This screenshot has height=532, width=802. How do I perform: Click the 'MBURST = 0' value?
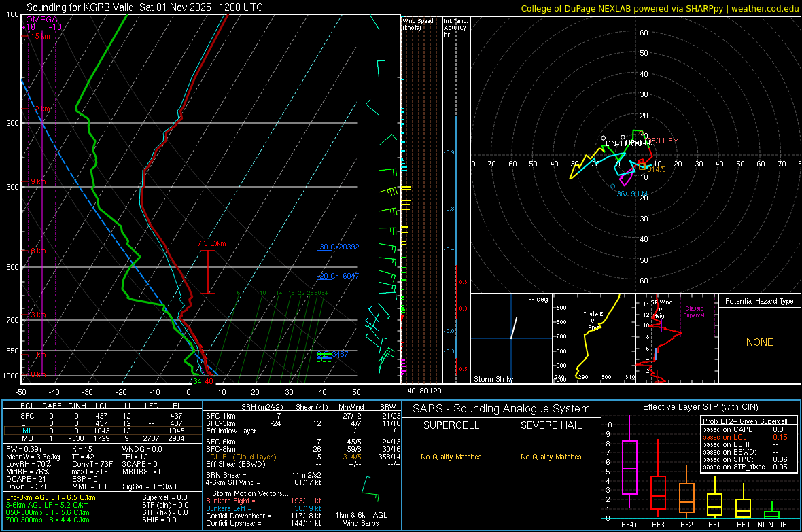point(142,472)
